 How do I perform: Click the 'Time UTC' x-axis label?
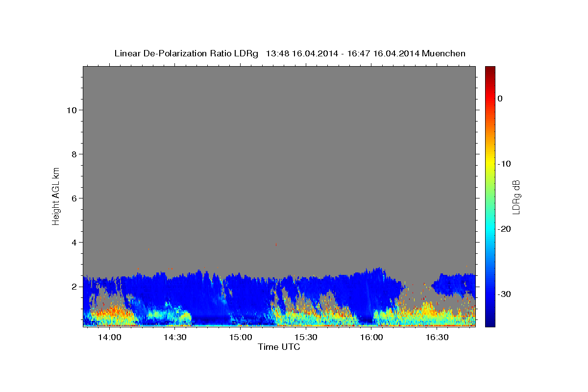click(279, 347)
